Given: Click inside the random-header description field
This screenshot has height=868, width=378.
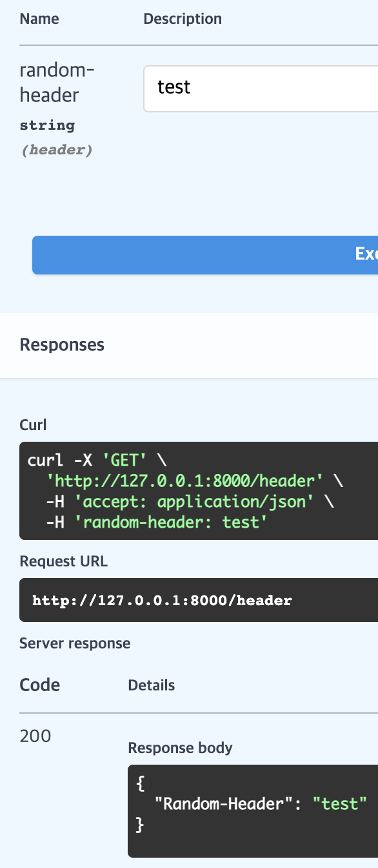Looking at the screenshot, I should (258, 88).
